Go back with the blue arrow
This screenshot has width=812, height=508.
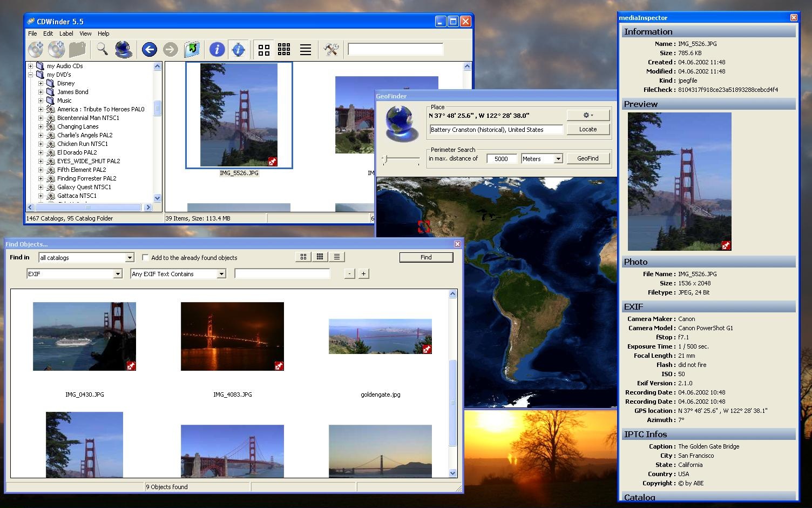(x=150, y=50)
